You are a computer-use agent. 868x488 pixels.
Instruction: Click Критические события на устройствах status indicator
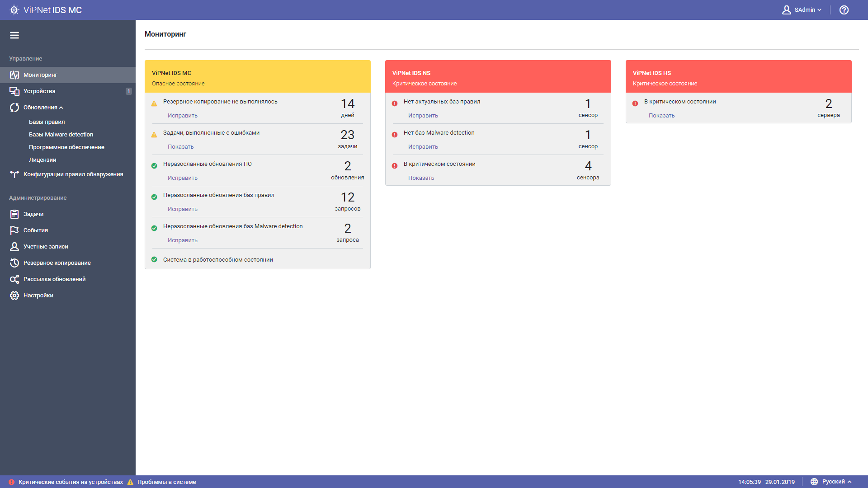tap(66, 482)
